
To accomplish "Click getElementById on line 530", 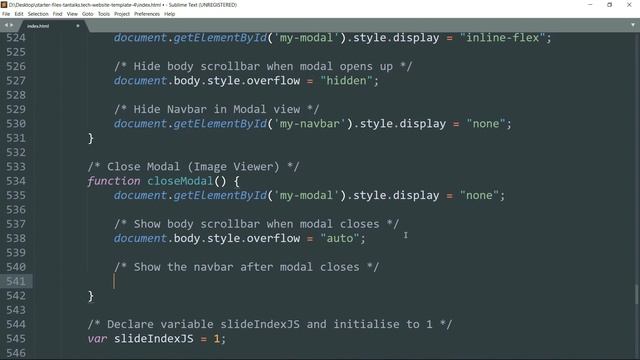I will coord(220,124).
